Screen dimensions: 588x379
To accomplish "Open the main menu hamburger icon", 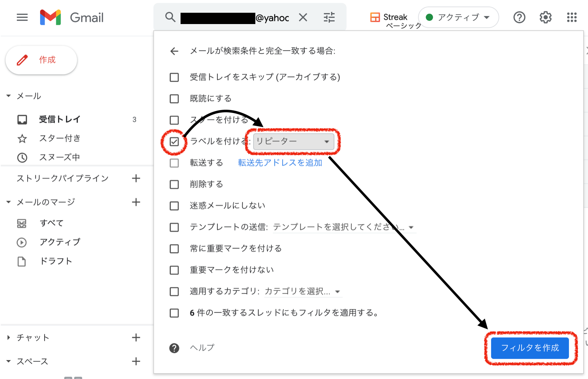I will tap(22, 17).
